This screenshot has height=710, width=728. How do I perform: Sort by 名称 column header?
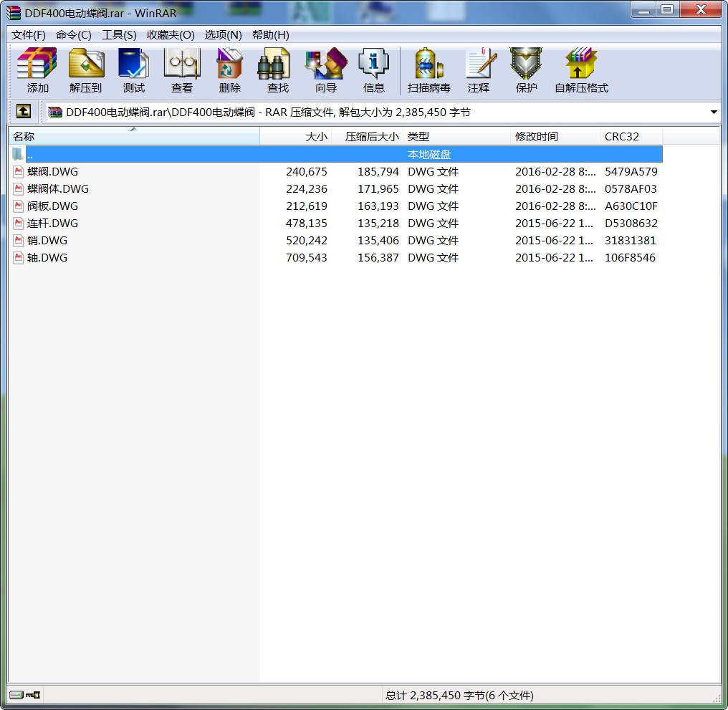pos(134,137)
